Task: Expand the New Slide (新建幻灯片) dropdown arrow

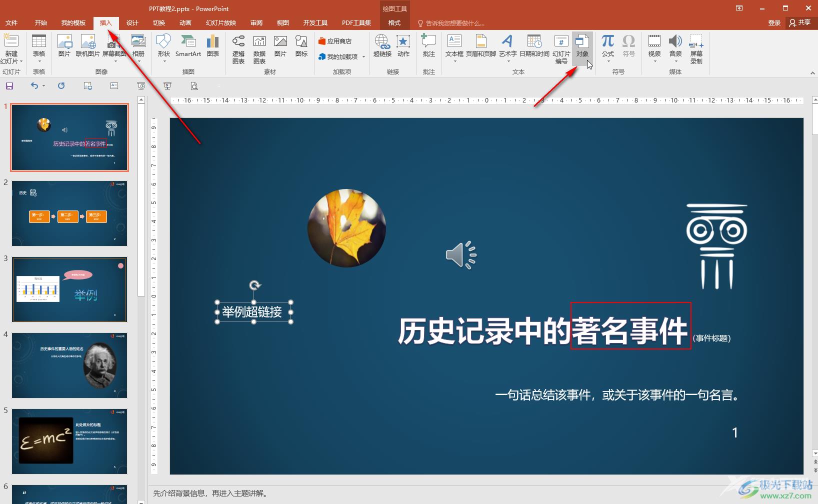Action: click(21, 61)
